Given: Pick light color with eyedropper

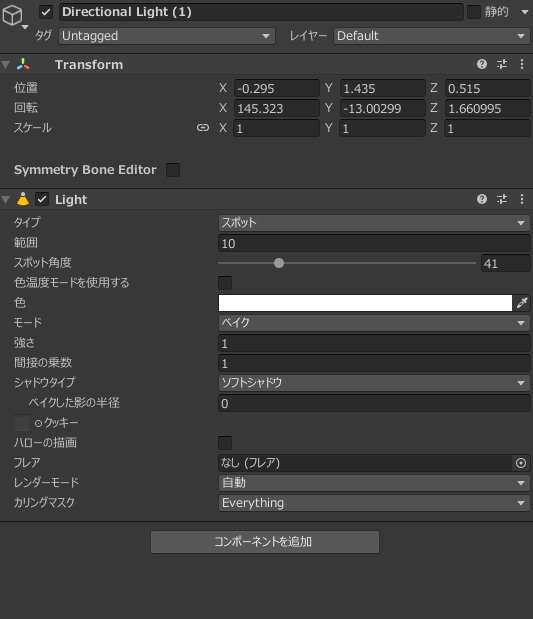Looking at the screenshot, I should coord(522,303).
